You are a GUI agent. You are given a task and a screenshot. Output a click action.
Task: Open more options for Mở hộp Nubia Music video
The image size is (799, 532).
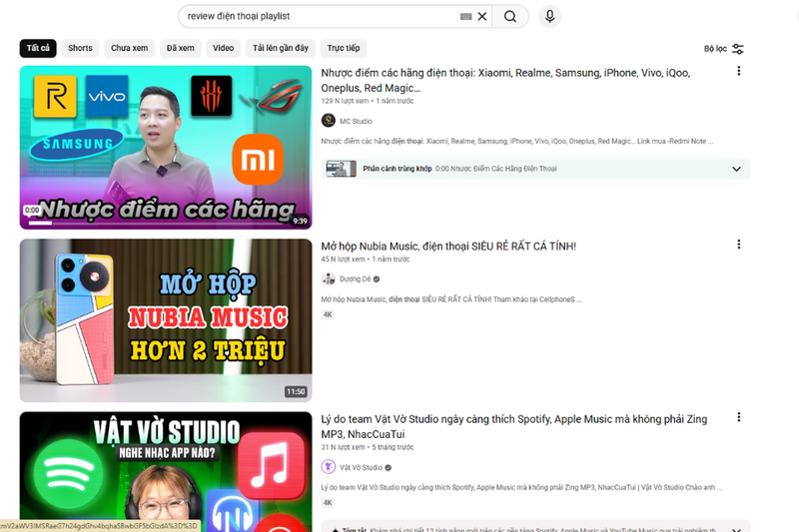[738, 245]
